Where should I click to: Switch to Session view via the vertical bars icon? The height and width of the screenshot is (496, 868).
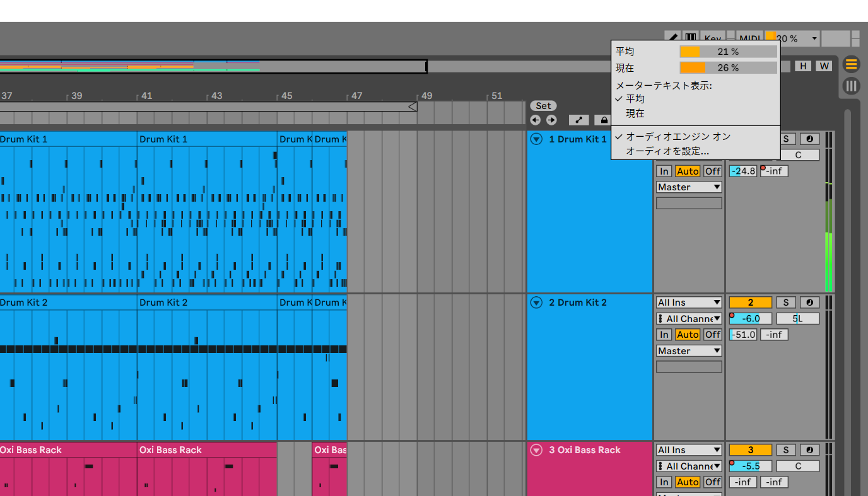pos(852,86)
